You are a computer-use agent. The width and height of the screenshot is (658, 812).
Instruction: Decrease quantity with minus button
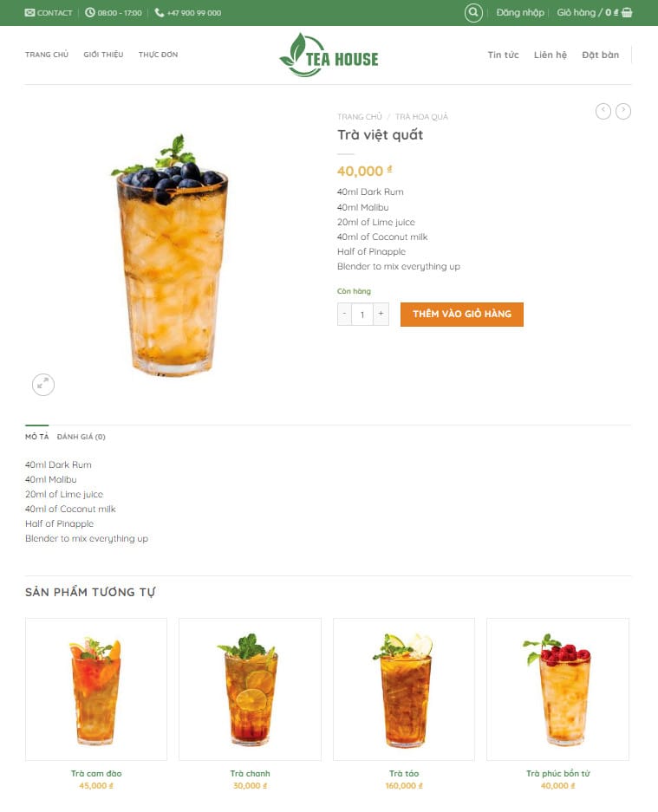[x=344, y=314]
